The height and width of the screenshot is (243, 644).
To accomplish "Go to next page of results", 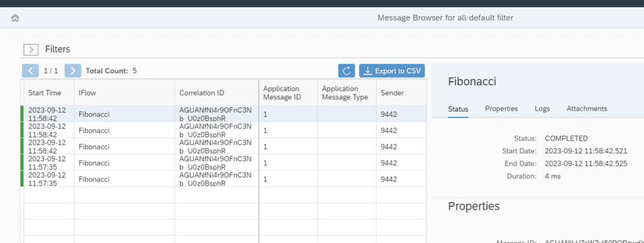I will 73,70.
